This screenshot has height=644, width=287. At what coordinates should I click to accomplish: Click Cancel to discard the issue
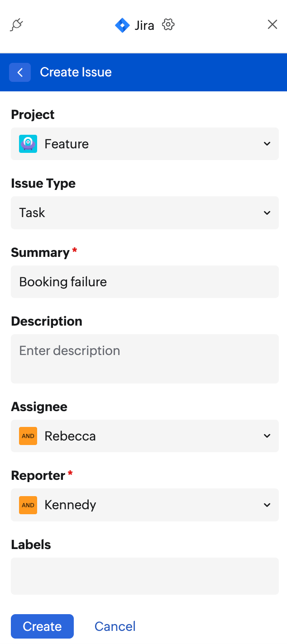click(x=115, y=626)
